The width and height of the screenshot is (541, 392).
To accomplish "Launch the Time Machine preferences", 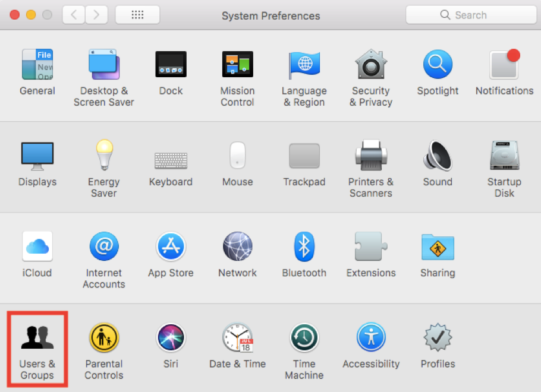I will tap(304, 339).
